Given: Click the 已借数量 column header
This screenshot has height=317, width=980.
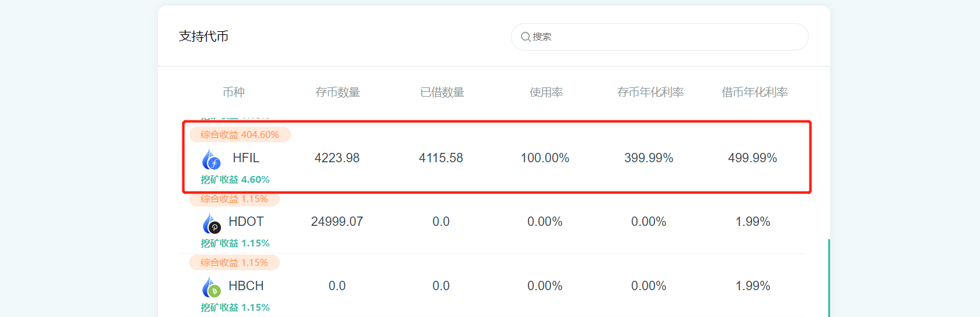Looking at the screenshot, I should point(442,92).
